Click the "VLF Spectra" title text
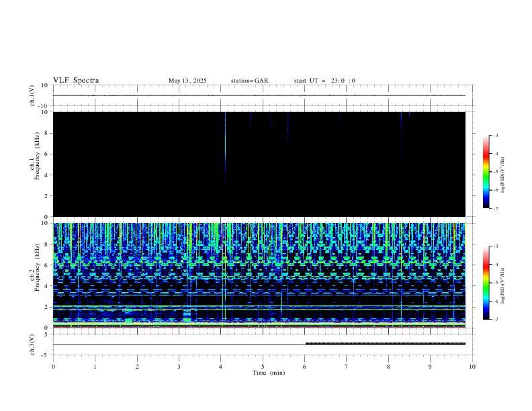Viewport: 532px width, 411px height. [x=76, y=81]
